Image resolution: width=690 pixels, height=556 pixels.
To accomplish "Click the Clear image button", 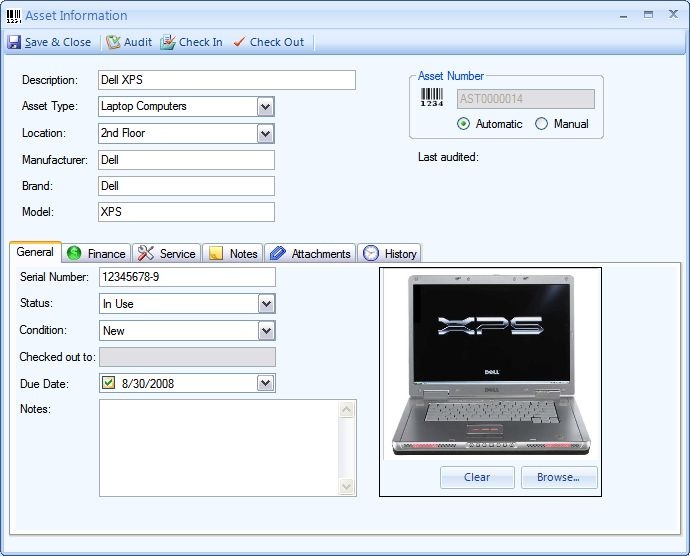I will [477, 477].
